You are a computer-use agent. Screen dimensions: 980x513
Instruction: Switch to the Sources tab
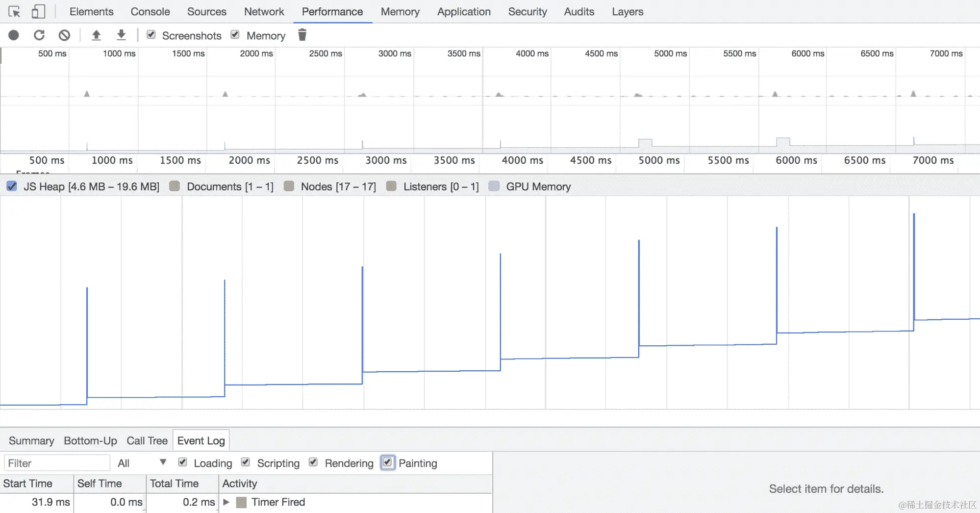pos(207,12)
